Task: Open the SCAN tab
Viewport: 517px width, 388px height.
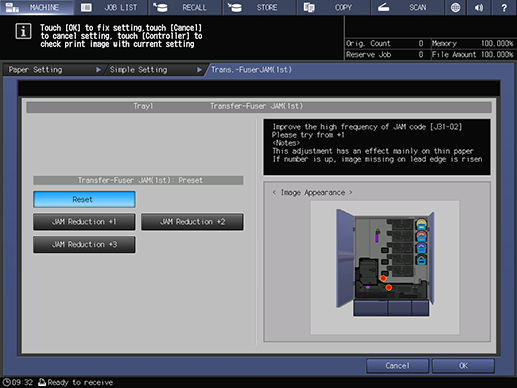Action: point(408,7)
